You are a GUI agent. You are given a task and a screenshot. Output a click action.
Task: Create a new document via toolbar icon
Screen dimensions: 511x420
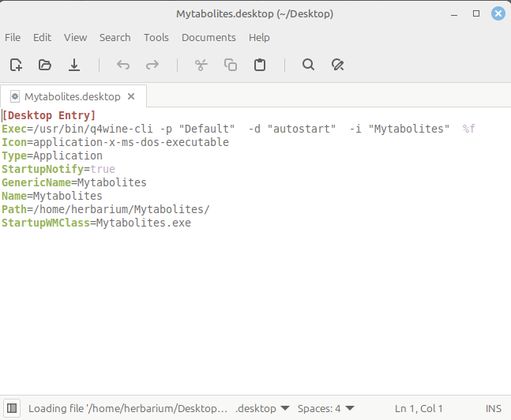[x=16, y=65]
